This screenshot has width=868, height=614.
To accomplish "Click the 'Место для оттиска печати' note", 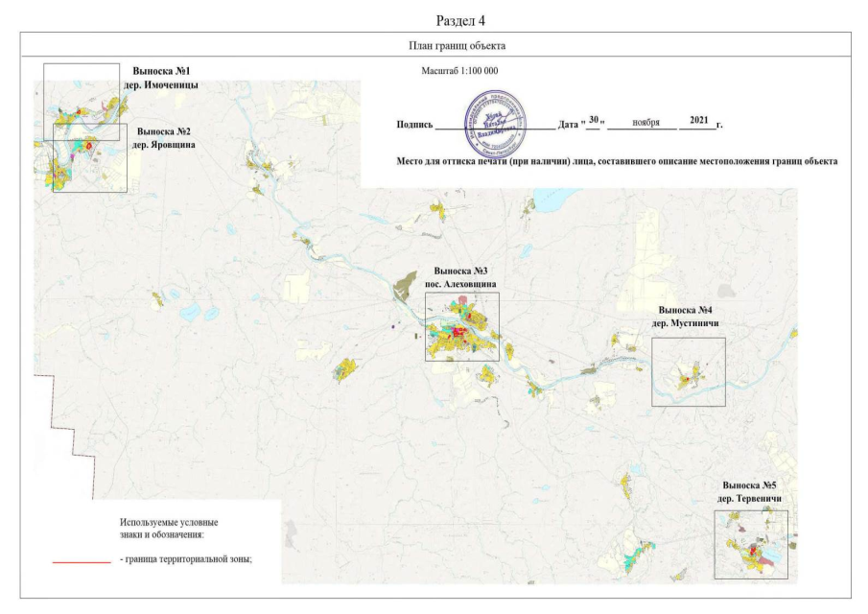I will (617, 160).
